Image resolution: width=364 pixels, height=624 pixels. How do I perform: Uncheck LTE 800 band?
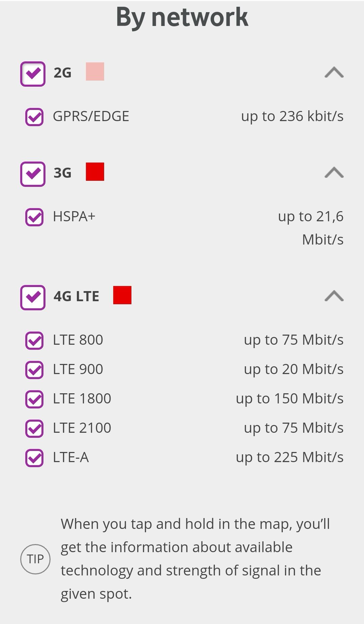(x=34, y=340)
